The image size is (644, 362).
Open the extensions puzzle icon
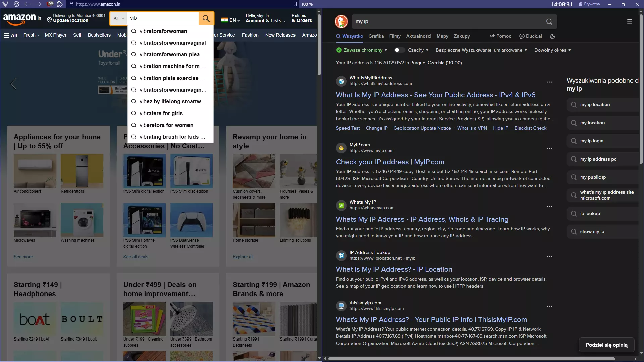[x=60, y=4]
